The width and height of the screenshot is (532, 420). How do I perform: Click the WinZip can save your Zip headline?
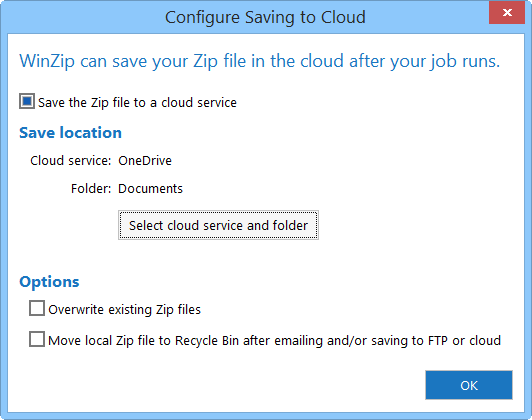click(260, 61)
